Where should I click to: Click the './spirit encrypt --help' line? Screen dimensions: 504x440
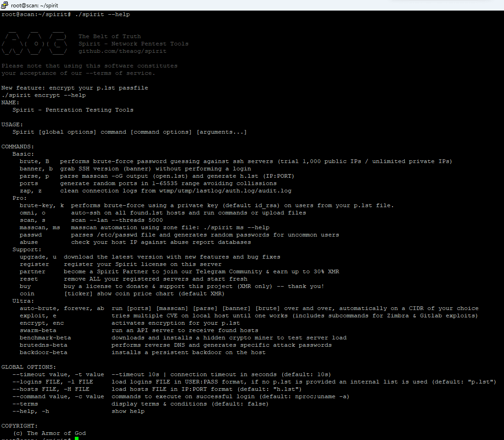pos(44,95)
